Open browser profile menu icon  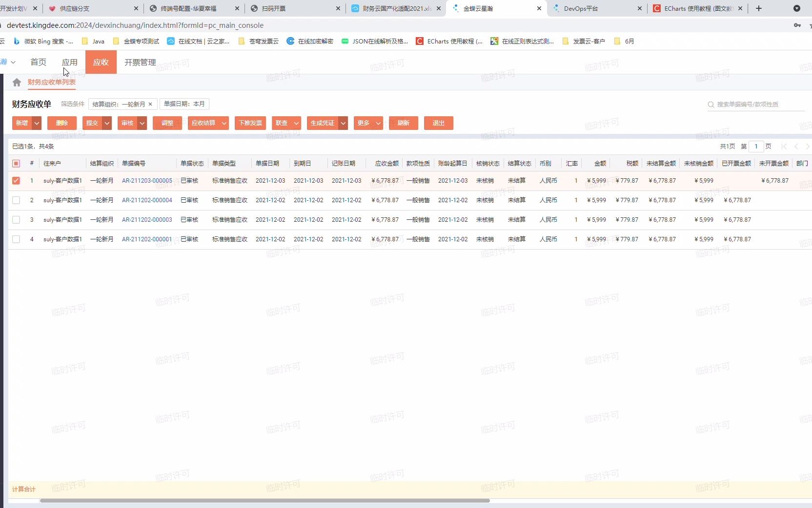pyautogui.click(x=797, y=8)
